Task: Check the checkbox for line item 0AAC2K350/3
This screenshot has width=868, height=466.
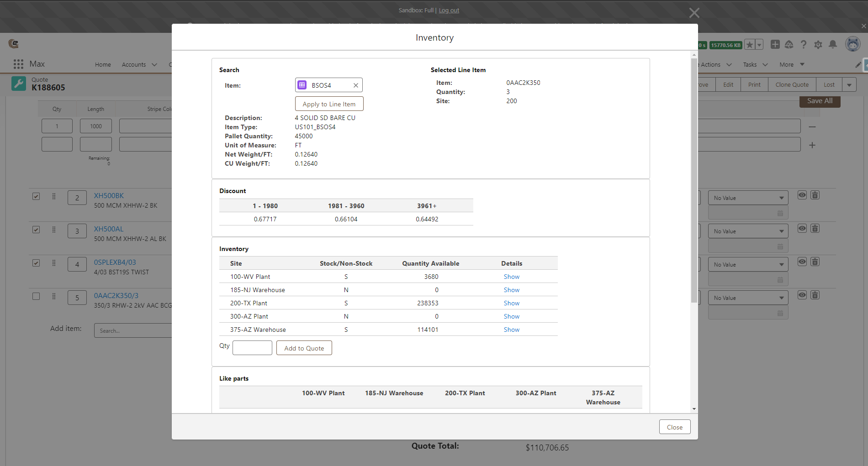Action: 36,296
